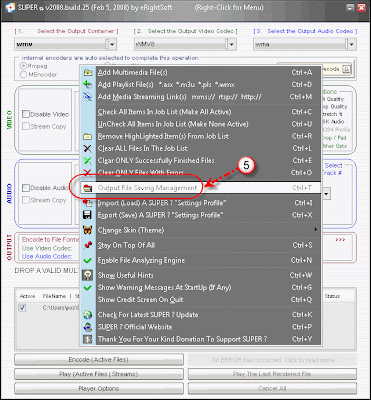Open the Output Audio Codec wma dropdown
371x400 pixels.
point(351,44)
